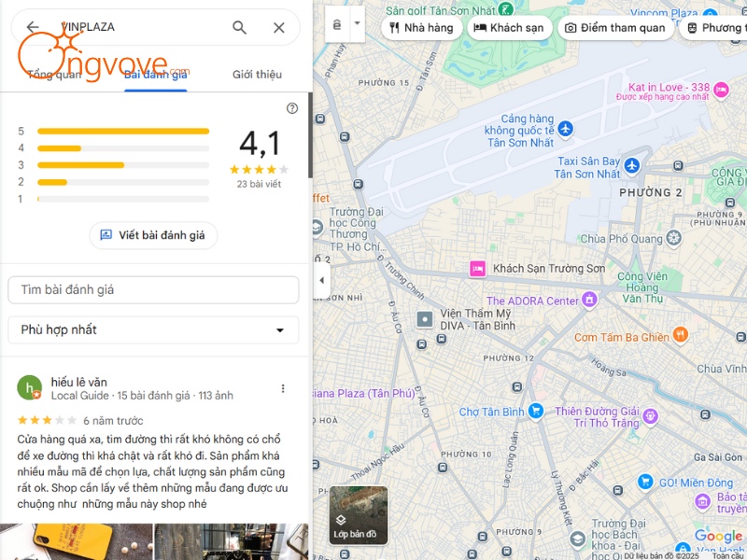Image resolution: width=747 pixels, height=560 pixels.
Task: Collapse the side panel with the arrow handle
Action: [x=321, y=280]
